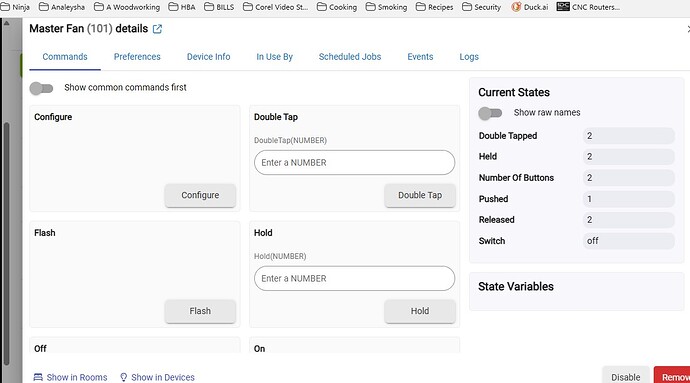
Task: Switch to the Commands tab
Action: (65, 57)
